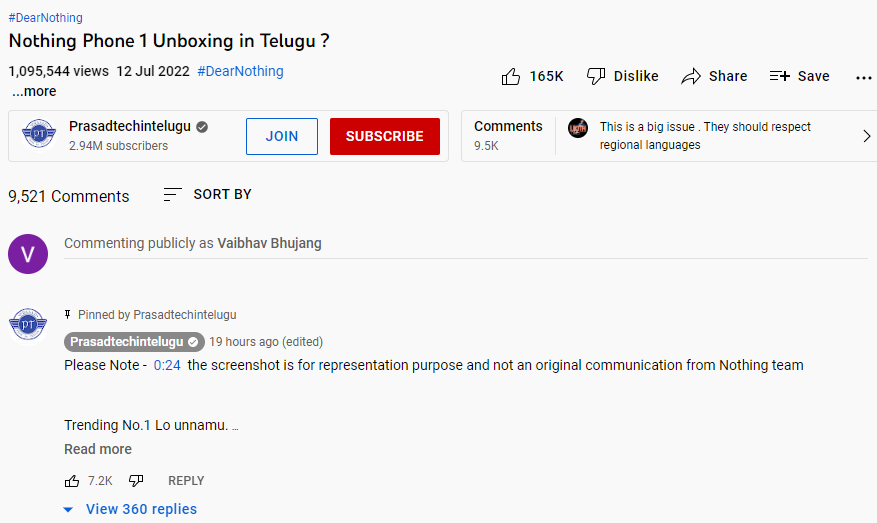Click the add a public comment field
The image size is (877, 523).
[x=465, y=244]
